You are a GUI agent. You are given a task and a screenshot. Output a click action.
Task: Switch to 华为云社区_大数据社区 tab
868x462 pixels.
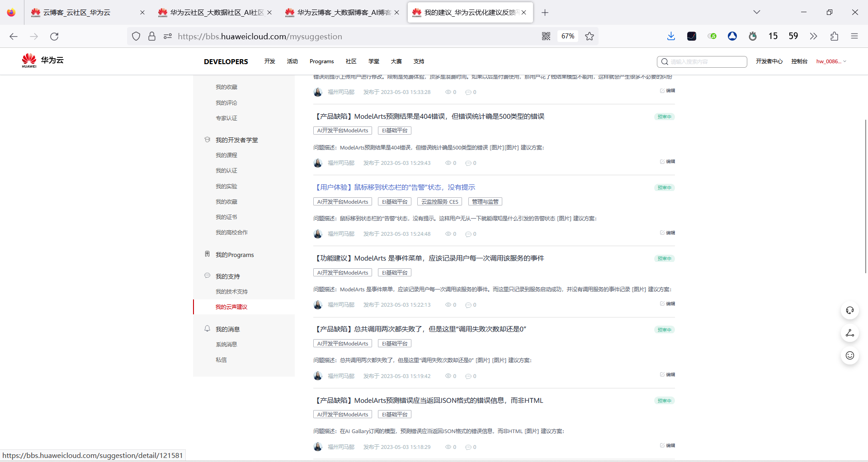click(214, 13)
